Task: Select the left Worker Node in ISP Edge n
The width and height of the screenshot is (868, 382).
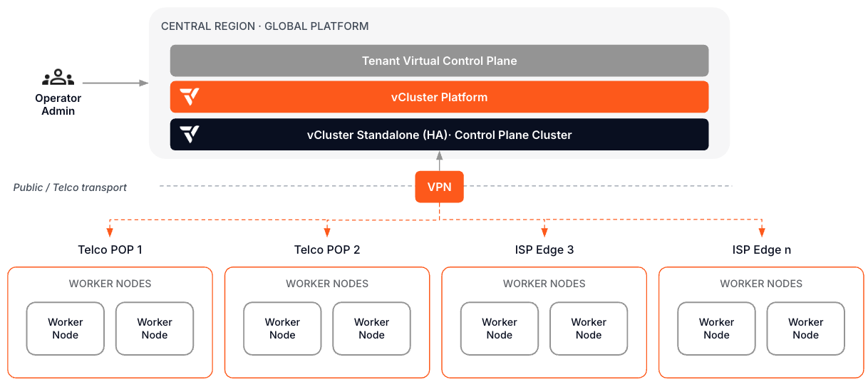Action: tap(716, 329)
